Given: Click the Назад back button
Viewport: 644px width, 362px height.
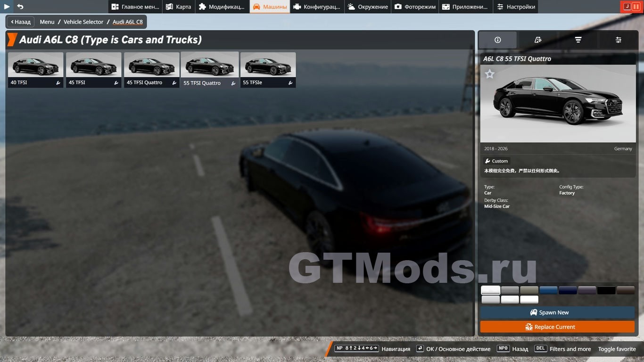Looking at the screenshot, I should 20,22.
